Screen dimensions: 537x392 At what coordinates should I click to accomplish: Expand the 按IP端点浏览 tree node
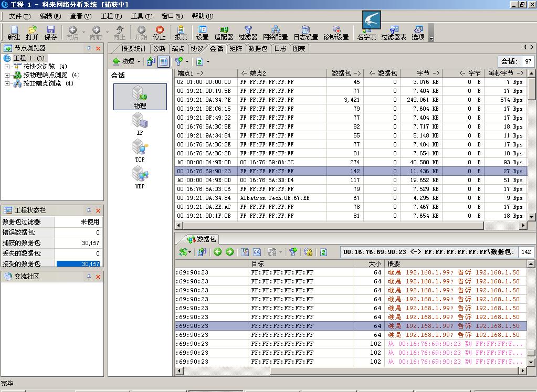click(x=7, y=83)
